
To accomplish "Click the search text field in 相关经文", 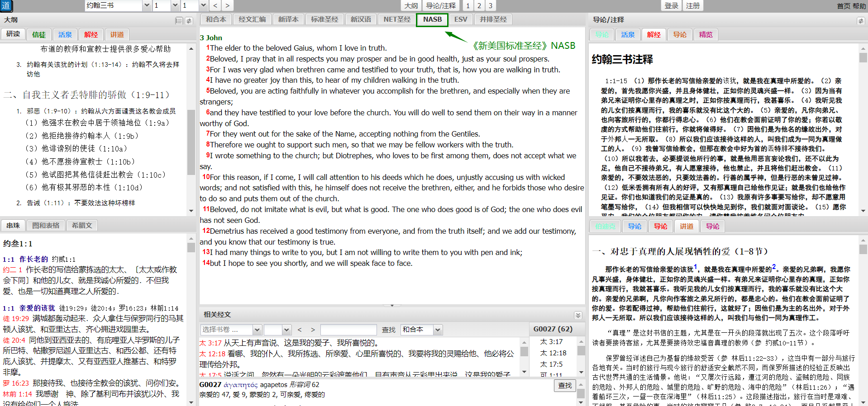I will point(348,330).
